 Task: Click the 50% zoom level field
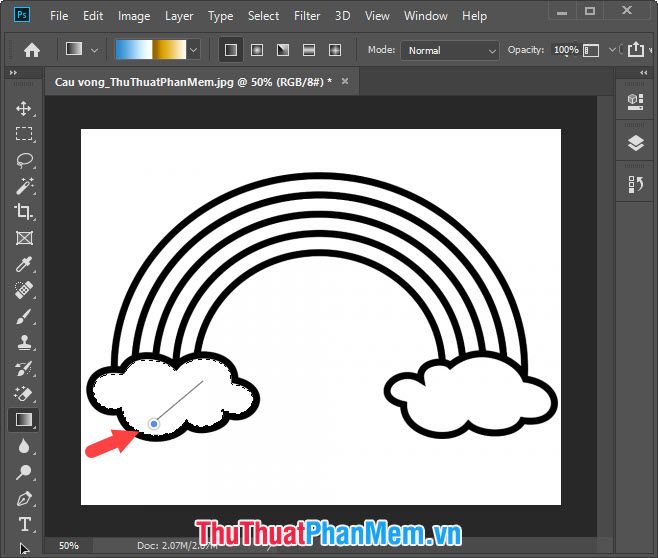coord(68,546)
